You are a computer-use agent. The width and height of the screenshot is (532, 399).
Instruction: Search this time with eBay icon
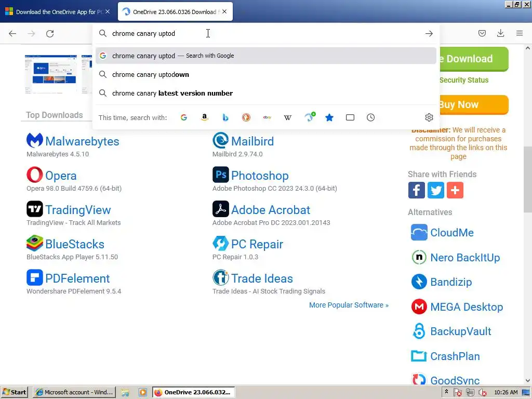[x=267, y=117]
